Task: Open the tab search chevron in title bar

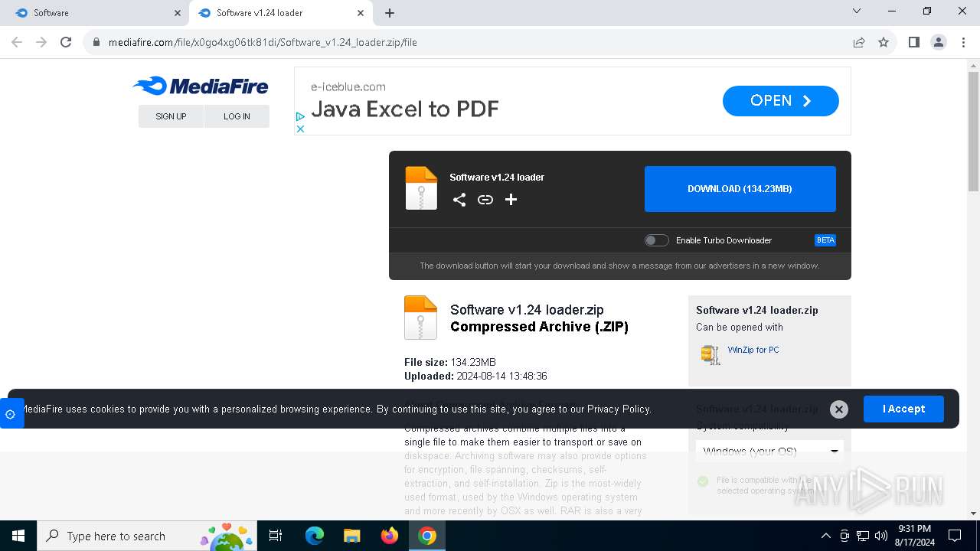Action: 857,11
